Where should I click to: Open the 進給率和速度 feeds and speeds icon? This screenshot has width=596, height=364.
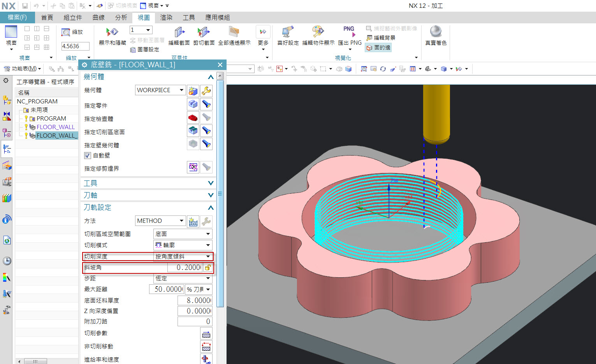click(206, 359)
